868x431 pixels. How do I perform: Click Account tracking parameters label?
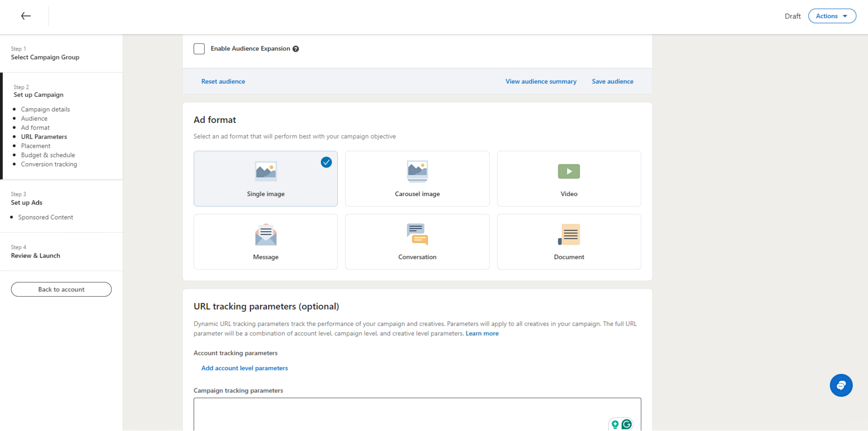click(x=236, y=353)
